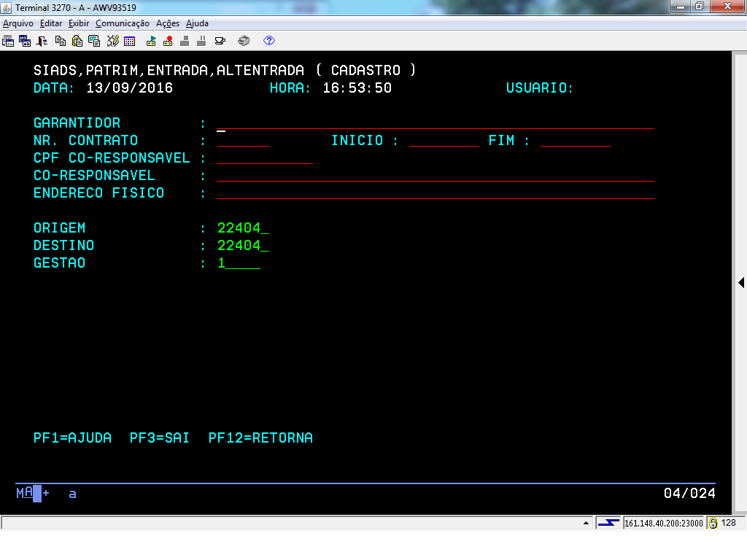Click the SIADS,PATRIM,ENTRADA,ALTENTRADA header text
This screenshot has width=747, height=560.
(x=169, y=71)
